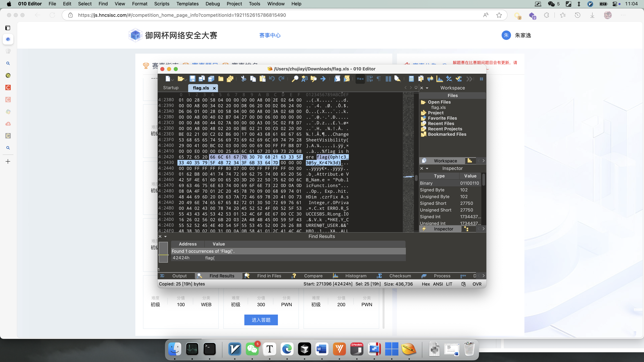Click the Histogram chart icon in toolbar
This screenshot has height=362, width=644.
coord(440,79)
